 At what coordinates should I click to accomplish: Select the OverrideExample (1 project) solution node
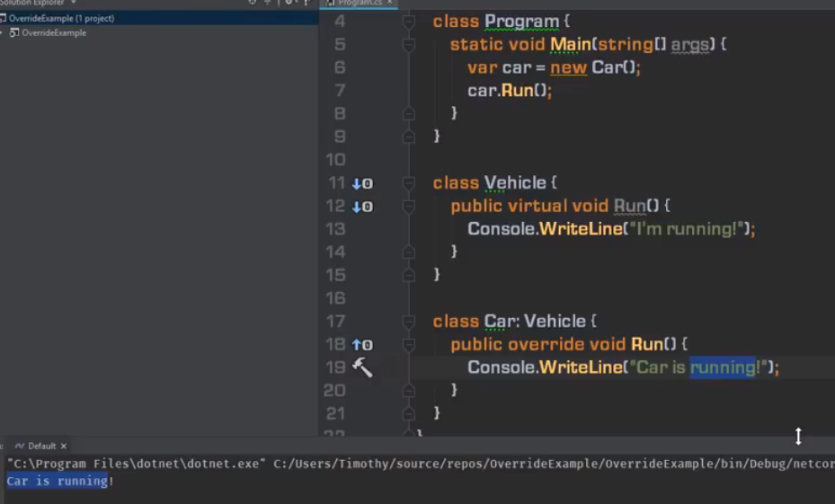[x=159, y=18]
